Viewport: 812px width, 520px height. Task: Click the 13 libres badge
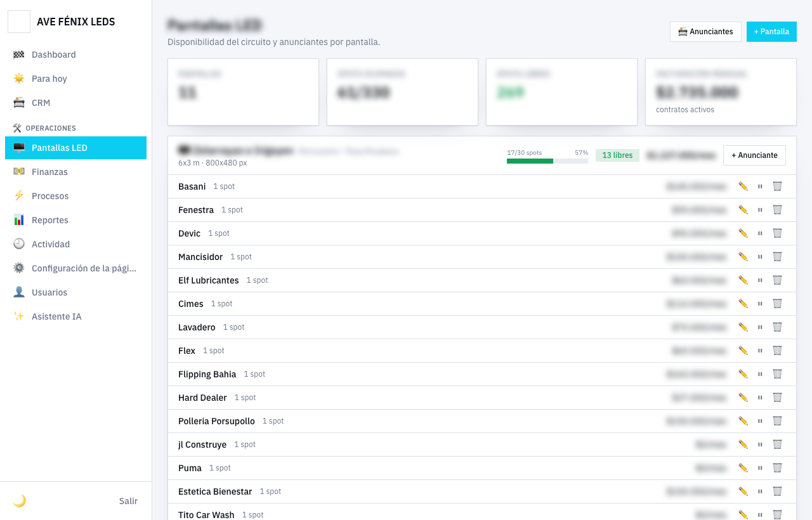point(617,155)
